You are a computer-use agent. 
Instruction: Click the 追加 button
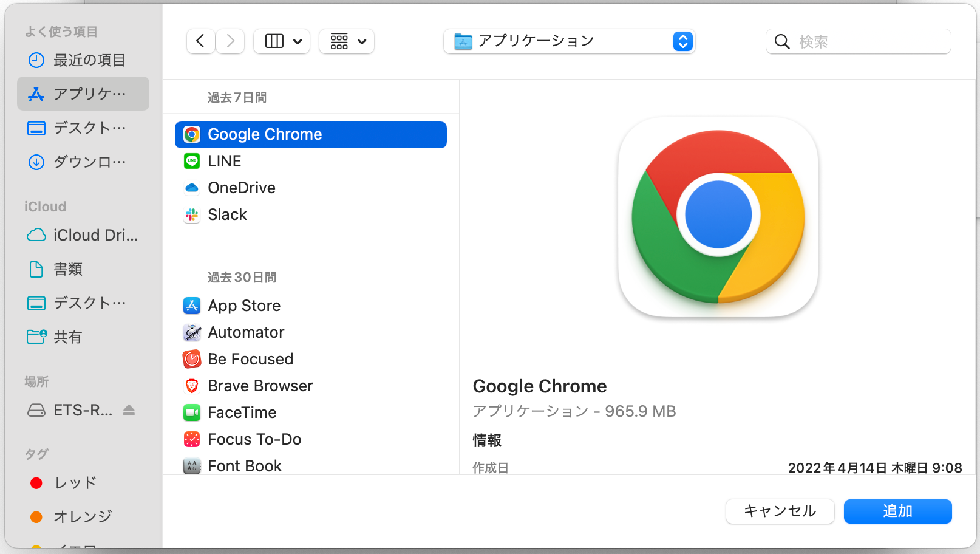click(x=898, y=511)
